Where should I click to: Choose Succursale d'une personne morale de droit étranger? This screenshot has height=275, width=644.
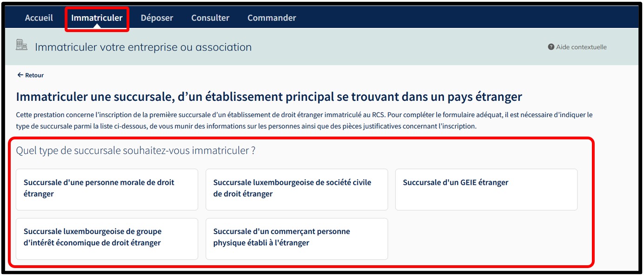point(107,189)
